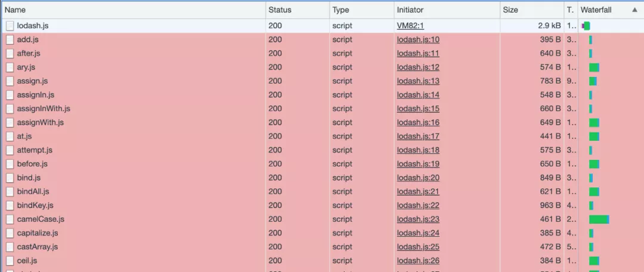Open initiator link lodash.js:25

(x=418, y=247)
